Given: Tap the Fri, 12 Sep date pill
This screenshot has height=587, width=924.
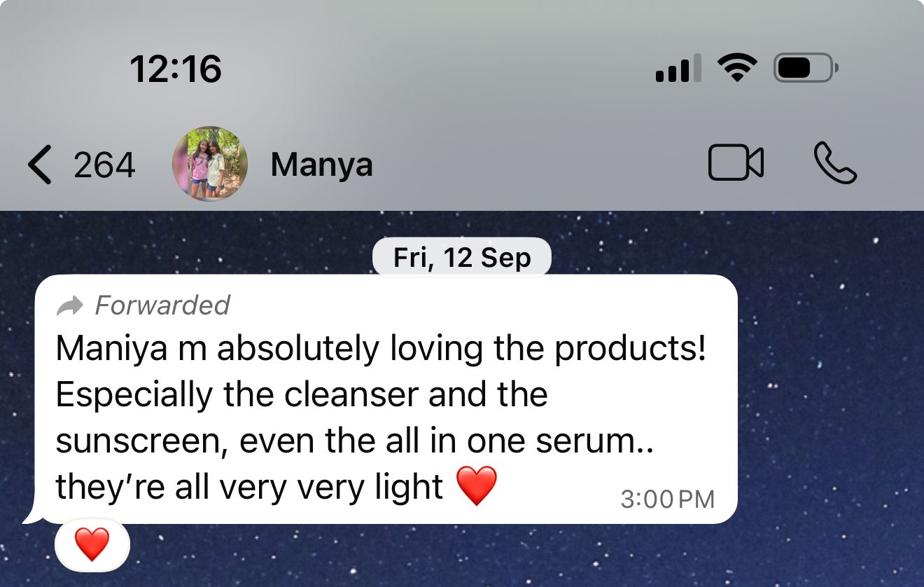Looking at the screenshot, I should tap(462, 258).
